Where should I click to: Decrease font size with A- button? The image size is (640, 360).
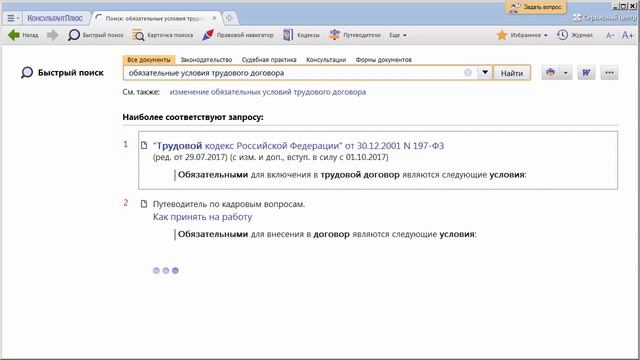coord(610,36)
